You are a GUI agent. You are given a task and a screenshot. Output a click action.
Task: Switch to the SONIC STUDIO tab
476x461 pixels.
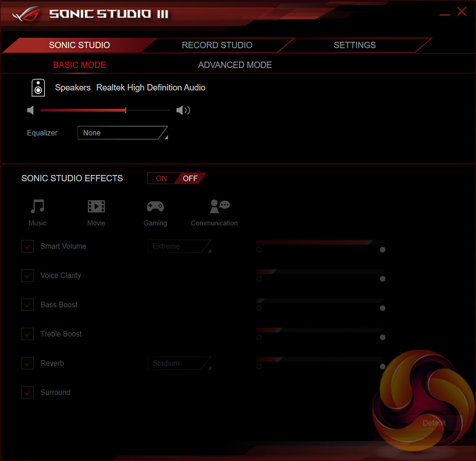(x=80, y=45)
